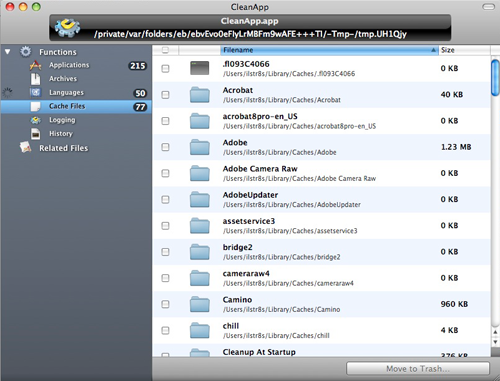Click the scrollbar down arrow
The image size is (500, 381).
coord(495,342)
